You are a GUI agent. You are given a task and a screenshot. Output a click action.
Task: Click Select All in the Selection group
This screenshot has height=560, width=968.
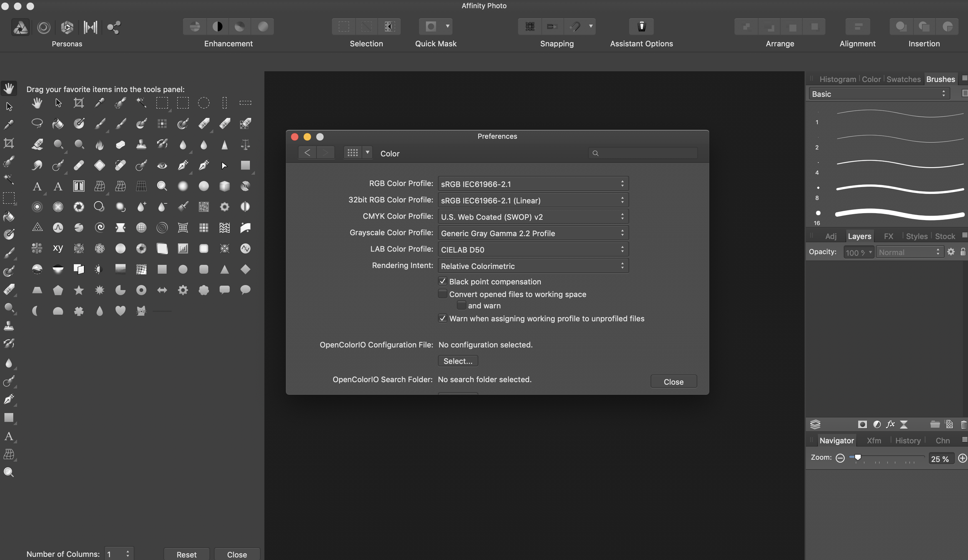pos(344,26)
